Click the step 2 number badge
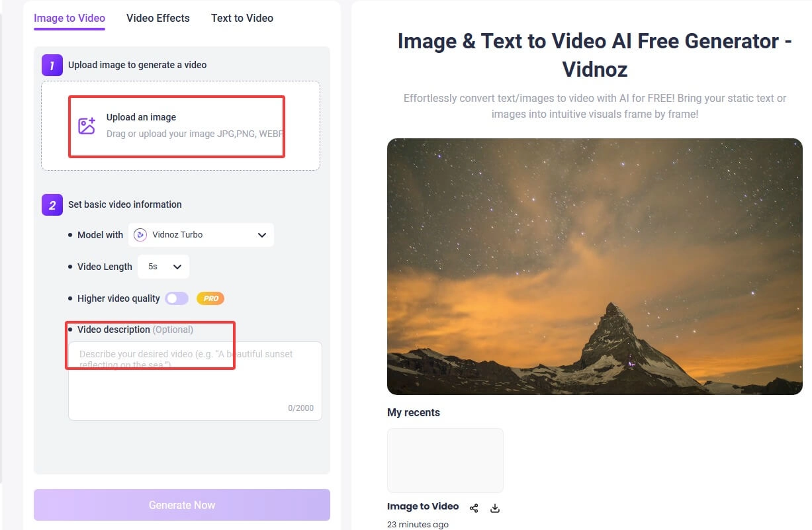The image size is (812, 530). pyautogui.click(x=52, y=204)
